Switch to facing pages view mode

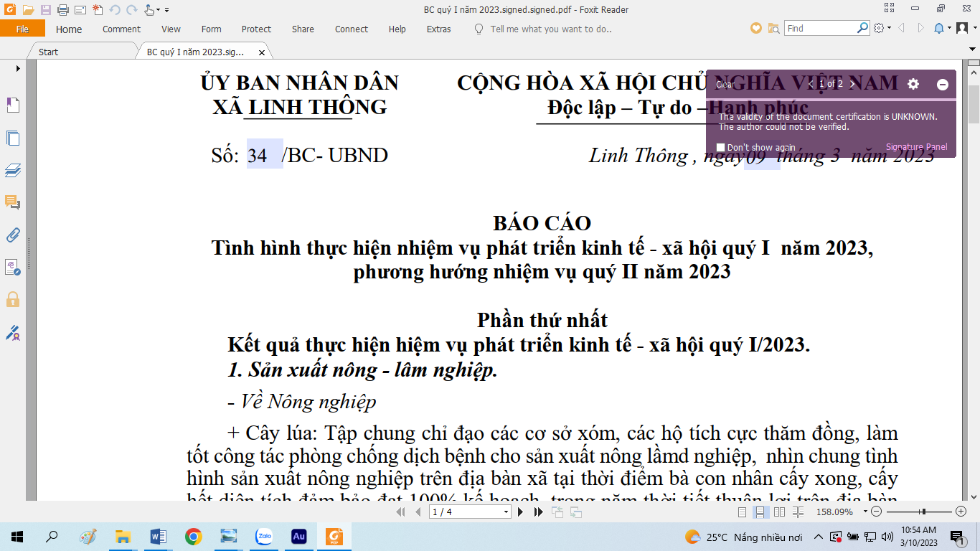click(x=779, y=512)
